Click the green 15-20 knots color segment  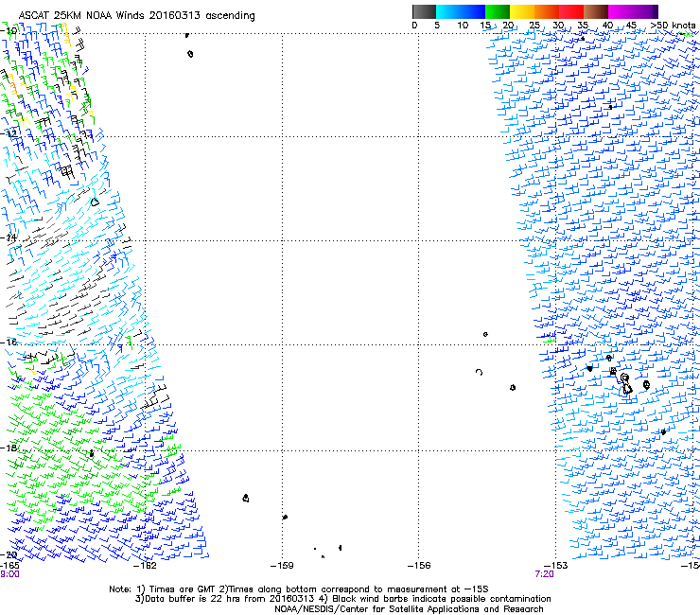point(498,11)
